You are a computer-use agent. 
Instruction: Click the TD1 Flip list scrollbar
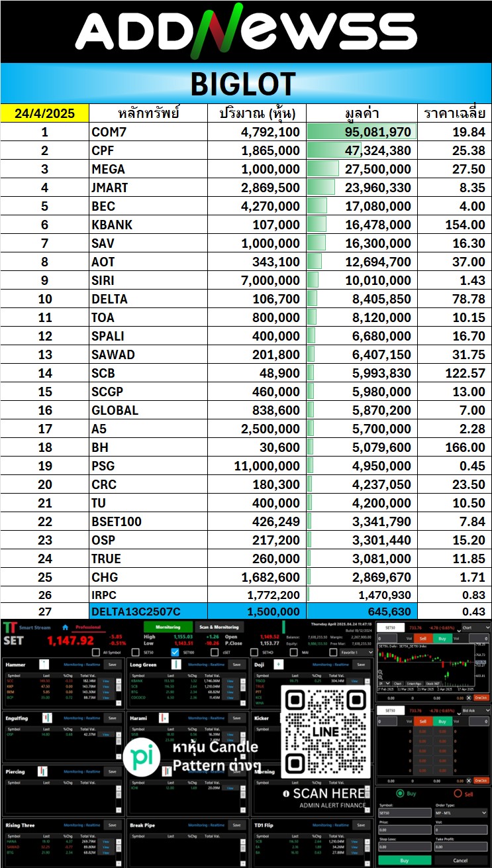pos(368,852)
